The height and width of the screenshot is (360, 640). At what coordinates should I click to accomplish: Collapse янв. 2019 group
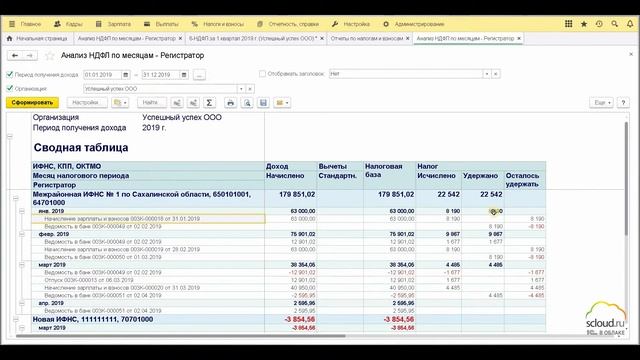22,211
